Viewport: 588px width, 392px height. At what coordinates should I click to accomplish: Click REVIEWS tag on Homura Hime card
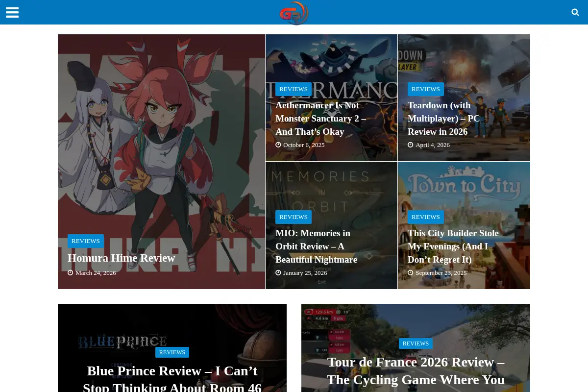(86, 241)
